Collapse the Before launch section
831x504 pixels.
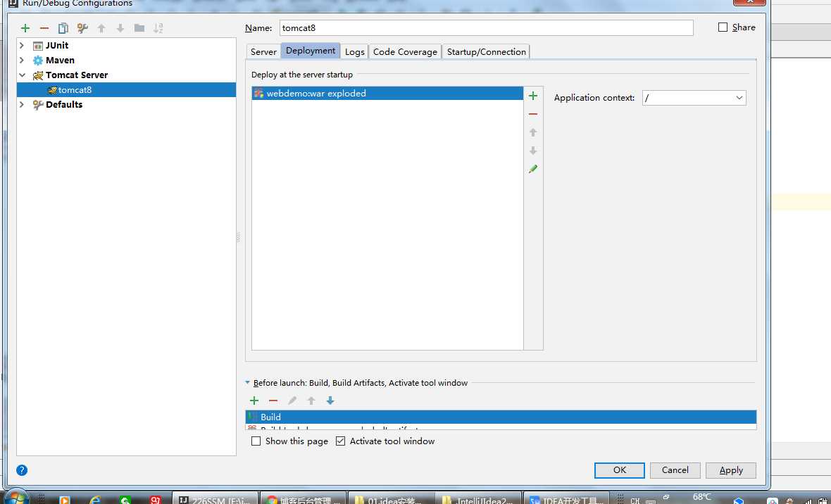tap(247, 383)
